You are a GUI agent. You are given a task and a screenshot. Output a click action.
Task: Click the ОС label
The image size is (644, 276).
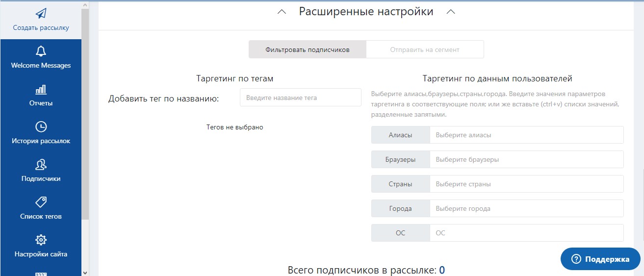click(x=400, y=233)
